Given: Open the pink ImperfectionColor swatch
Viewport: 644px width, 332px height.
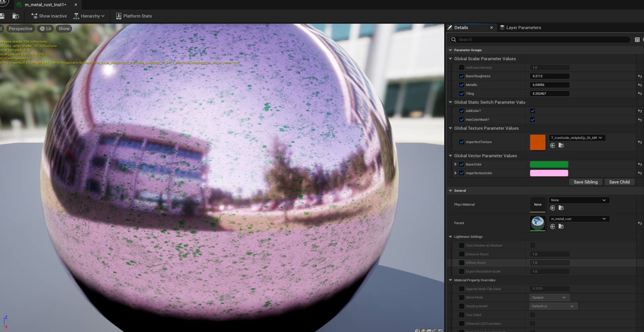Looking at the screenshot, I should pyautogui.click(x=549, y=173).
